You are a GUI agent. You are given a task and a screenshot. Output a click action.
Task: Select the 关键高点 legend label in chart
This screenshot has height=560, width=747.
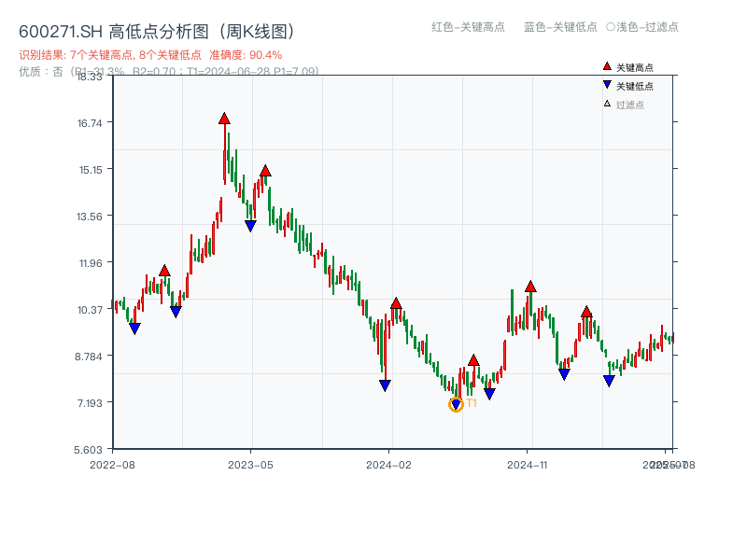pyautogui.click(x=635, y=67)
